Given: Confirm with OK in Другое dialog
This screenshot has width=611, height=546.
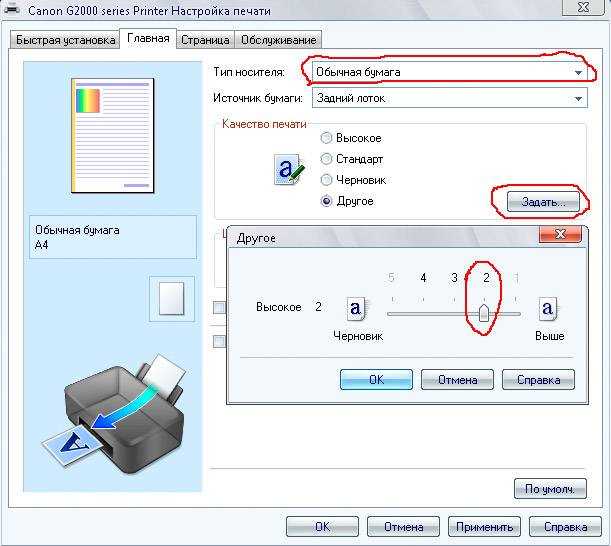Looking at the screenshot, I should click(376, 380).
